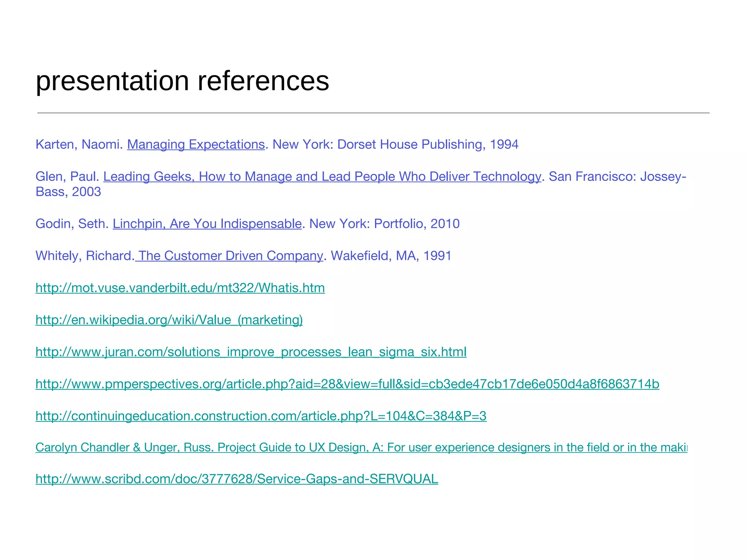This screenshot has width=747, height=560.
Task: Click Glen, Paul author name
Action: point(67,176)
